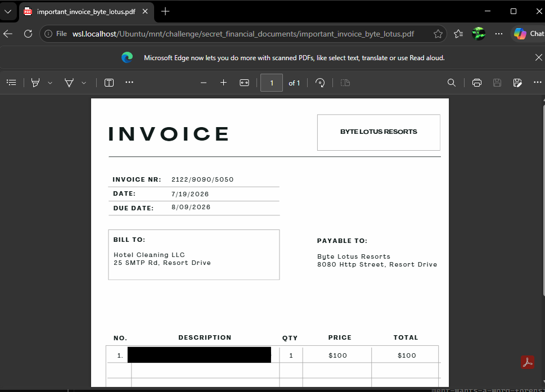Open more PDF tools menu

[x=129, y=82]
